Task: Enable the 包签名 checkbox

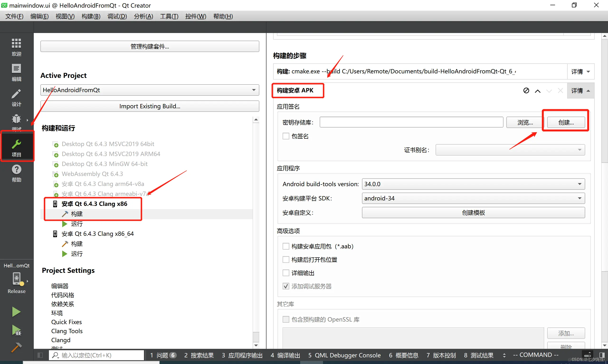Action: 286,136
